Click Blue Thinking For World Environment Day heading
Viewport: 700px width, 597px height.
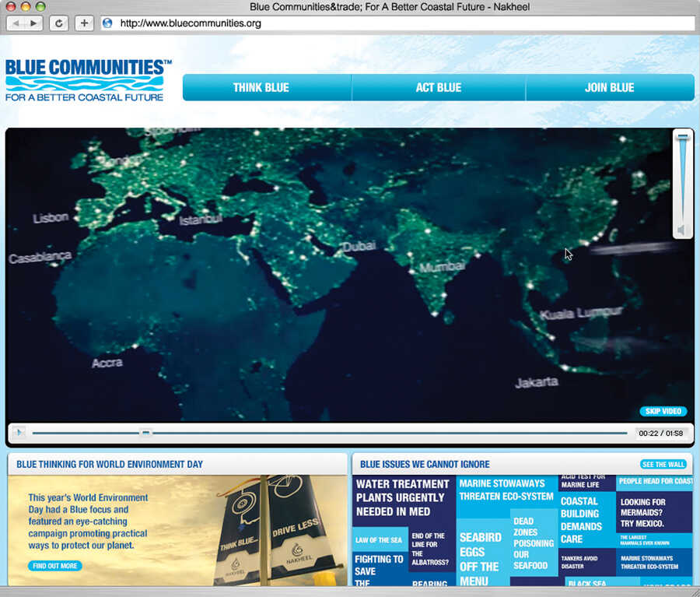110,464
